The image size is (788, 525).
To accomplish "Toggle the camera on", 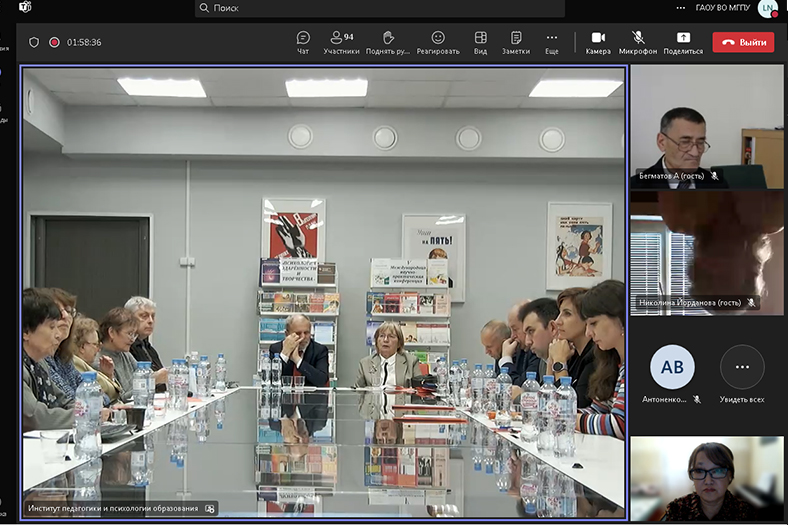I will [598, 41].
